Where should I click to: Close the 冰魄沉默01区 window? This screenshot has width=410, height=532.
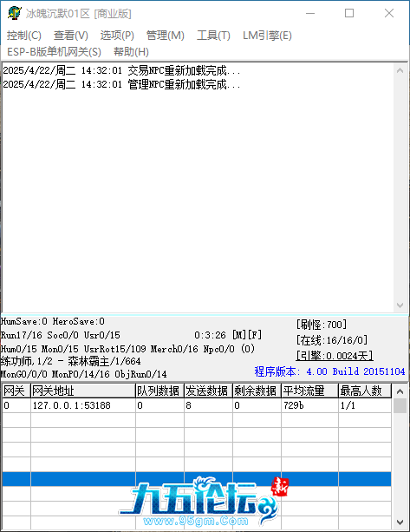(389, 13)
